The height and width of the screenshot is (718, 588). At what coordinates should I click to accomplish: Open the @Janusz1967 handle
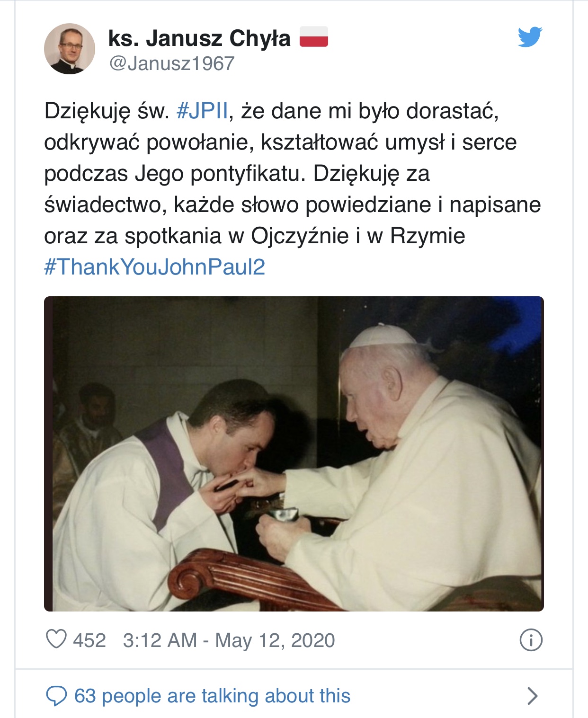pos(172,63)
